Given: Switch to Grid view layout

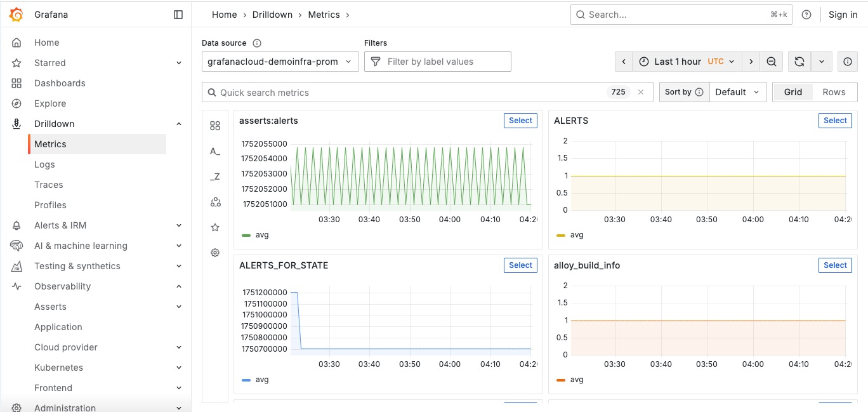Looking at the screenshot, I should [x=793, y=92].
